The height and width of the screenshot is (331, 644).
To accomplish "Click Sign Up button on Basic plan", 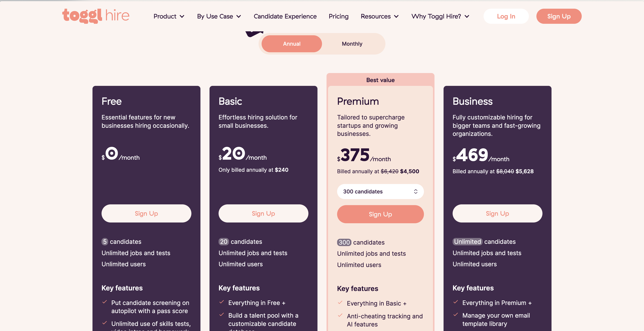I will tap(263, 213).
